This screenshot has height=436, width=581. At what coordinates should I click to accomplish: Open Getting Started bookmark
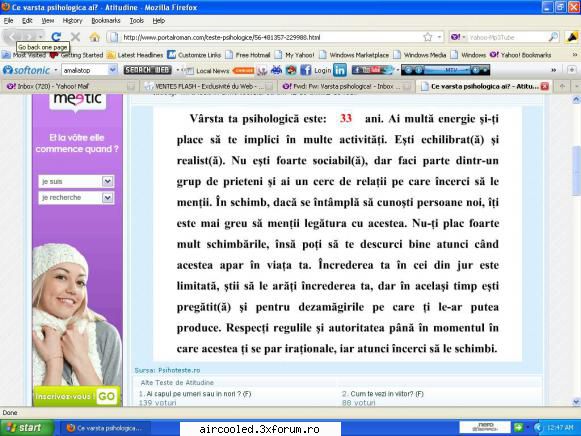click(76, 55)
